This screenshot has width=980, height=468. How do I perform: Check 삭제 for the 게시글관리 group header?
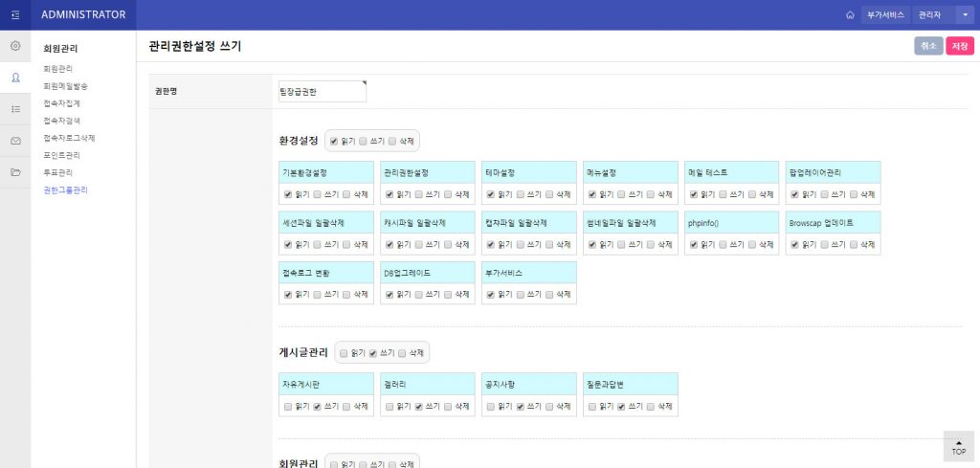pyautogui.click(x=402, y=353)
